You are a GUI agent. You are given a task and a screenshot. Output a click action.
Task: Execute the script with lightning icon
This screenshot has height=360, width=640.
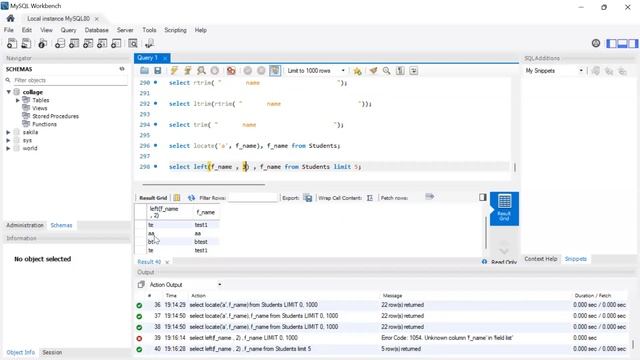coord(174,71)
